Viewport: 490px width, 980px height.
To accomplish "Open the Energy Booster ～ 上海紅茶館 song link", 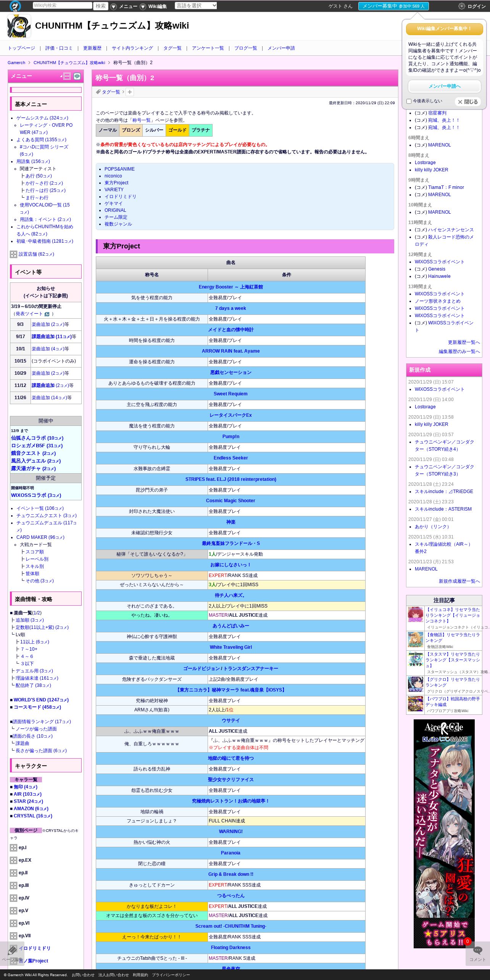I will (230, 287).
